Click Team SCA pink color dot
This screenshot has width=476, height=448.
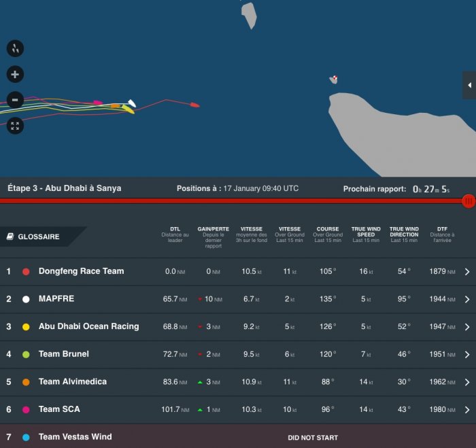26,410
